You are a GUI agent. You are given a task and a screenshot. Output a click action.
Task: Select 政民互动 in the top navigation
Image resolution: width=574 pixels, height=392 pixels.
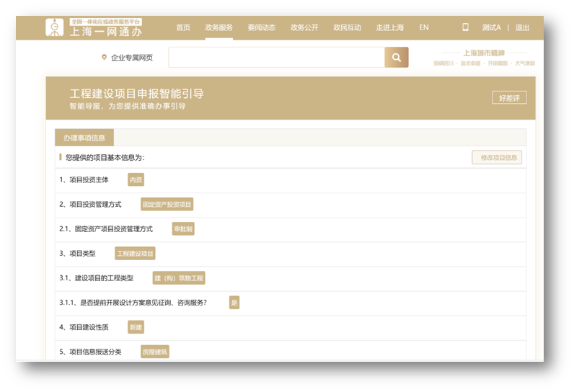tap(347, 27)
